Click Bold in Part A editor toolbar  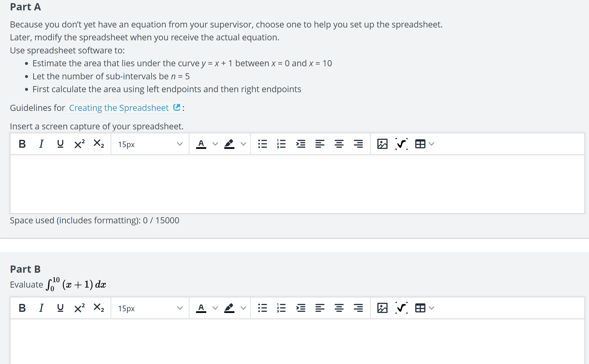[x=22, y=144]
